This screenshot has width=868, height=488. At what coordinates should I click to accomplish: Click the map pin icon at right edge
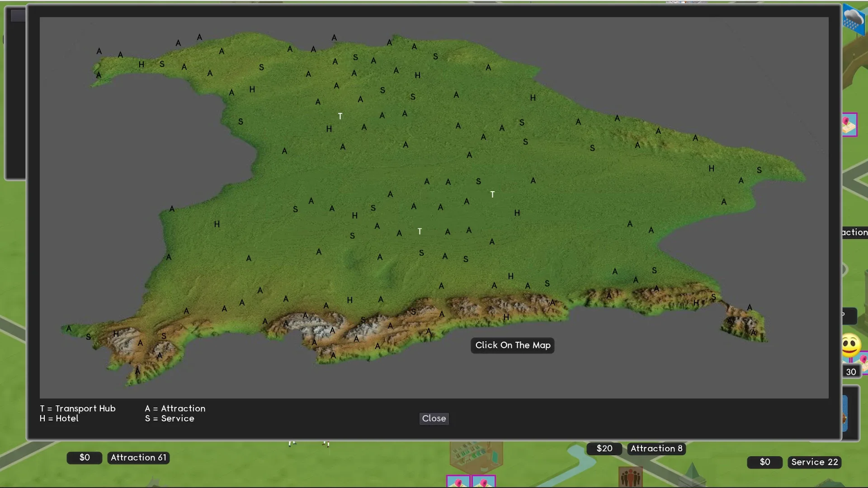(x=849, y=124)
